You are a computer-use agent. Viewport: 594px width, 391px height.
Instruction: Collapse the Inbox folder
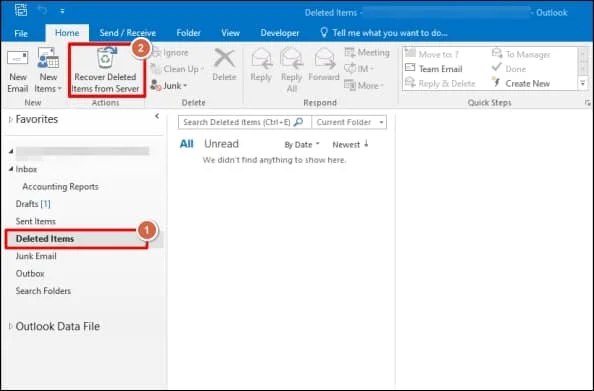pyautogui.click(x=11, y=169)
